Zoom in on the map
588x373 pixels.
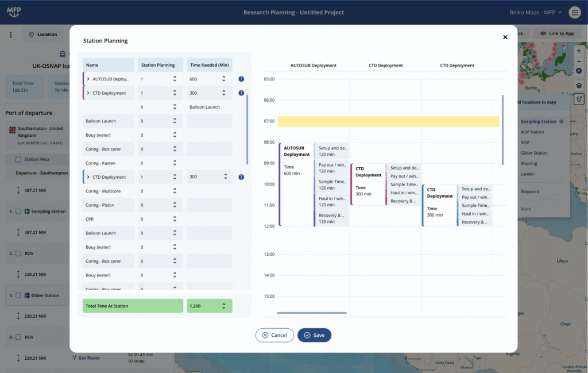579,52
